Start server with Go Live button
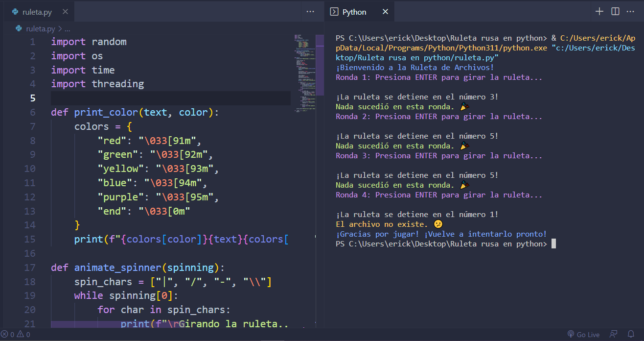The height and width of the screenshot is (341, 644). [583, 335]
